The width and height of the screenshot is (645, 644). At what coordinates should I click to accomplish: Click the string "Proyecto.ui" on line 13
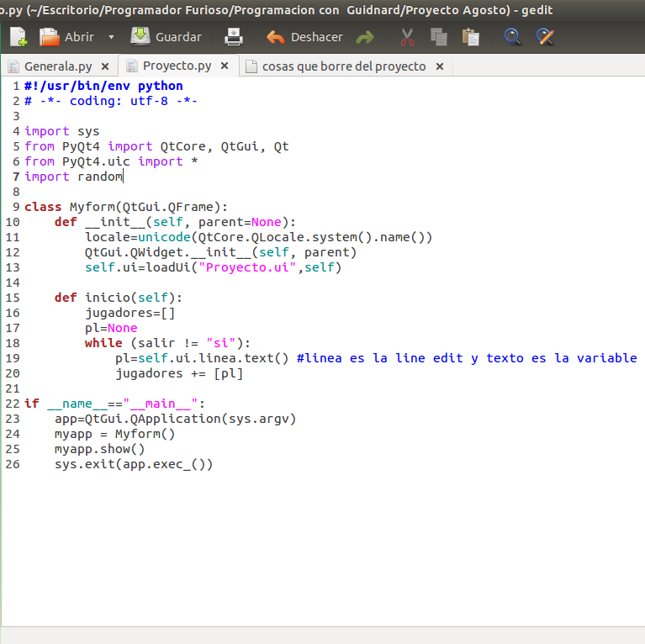click(x=247, y=267)
